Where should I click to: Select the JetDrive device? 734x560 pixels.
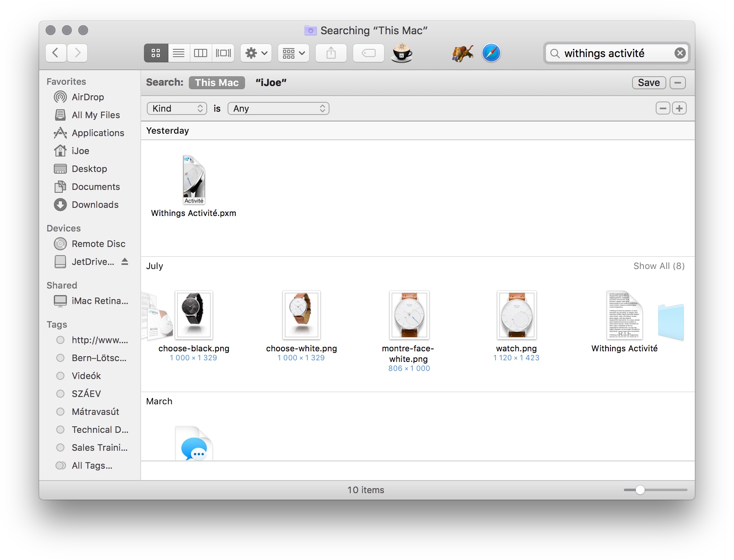coord(93,262)
